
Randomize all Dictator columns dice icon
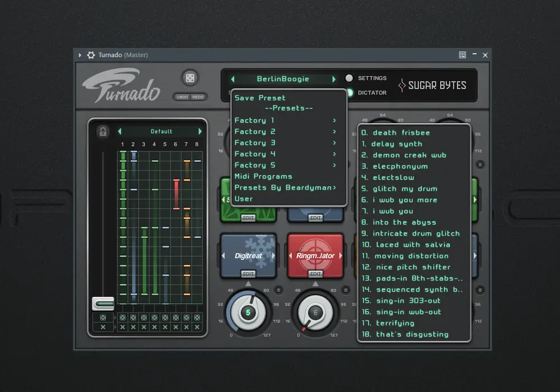(103, 318)
